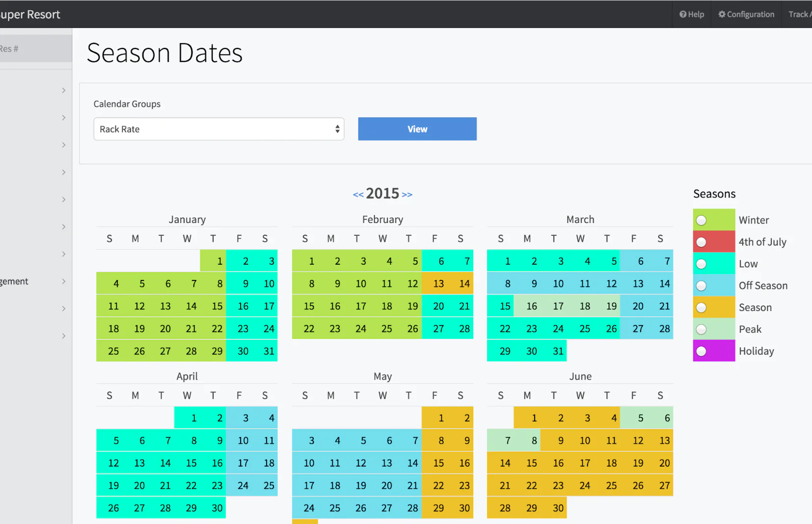
Task: Click the Res # sidebar field
Action: pos(36,49)
